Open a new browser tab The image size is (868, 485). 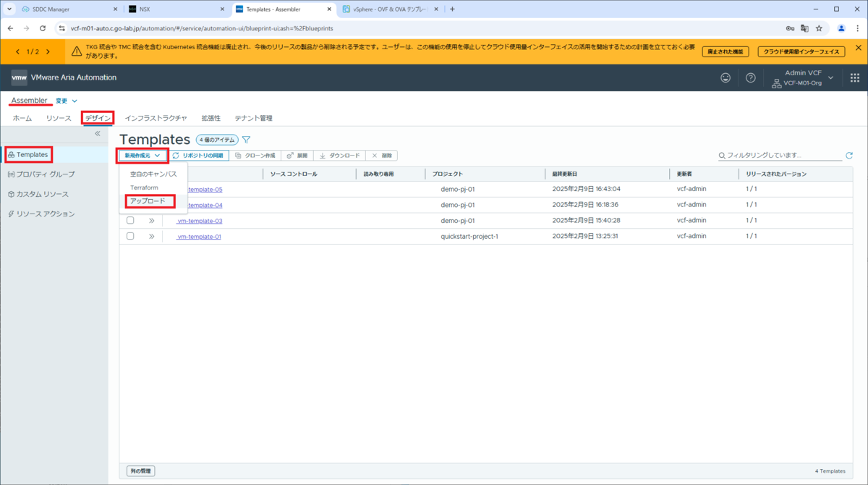coord(452,9)
